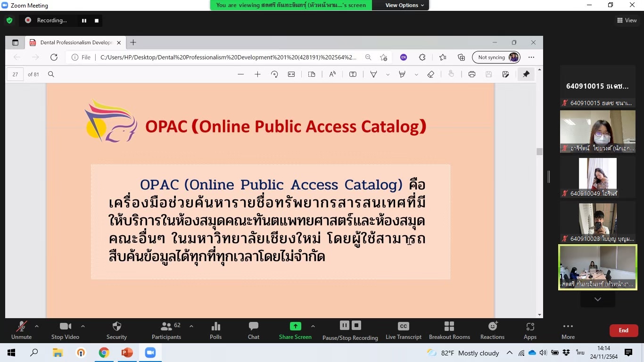Open Breakout Rooms
This screenshot has height=362, width=644.
point(449,330)
